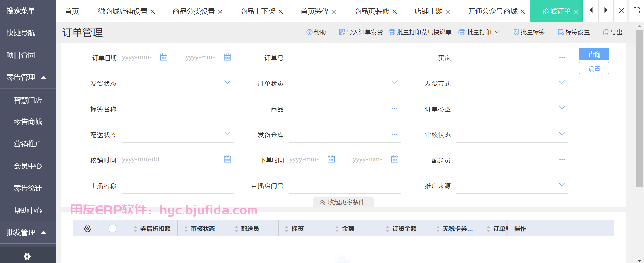Click ellipsis picker for 商品 field
Image resolution: width=644 pixels, height=263 pixels.
395,109
